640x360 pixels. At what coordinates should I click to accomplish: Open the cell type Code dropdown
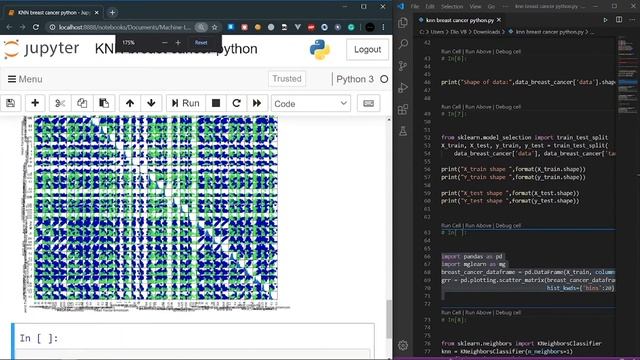tap(311, 104)
